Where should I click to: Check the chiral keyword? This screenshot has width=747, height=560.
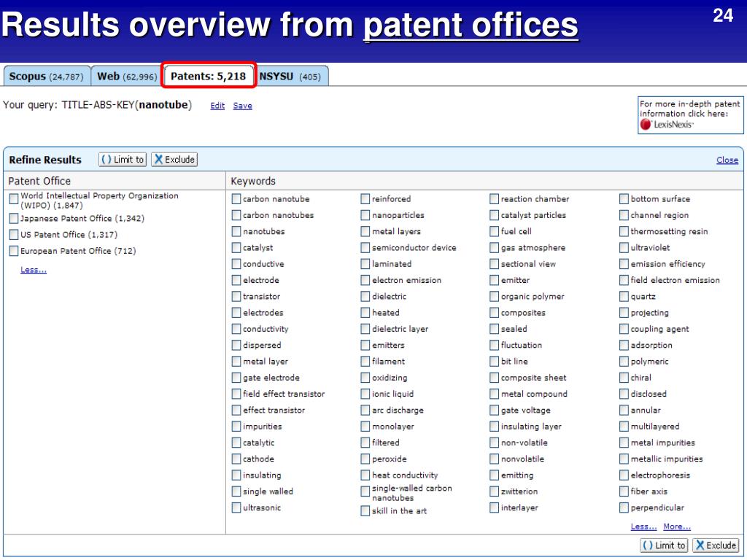coord(624,377)
